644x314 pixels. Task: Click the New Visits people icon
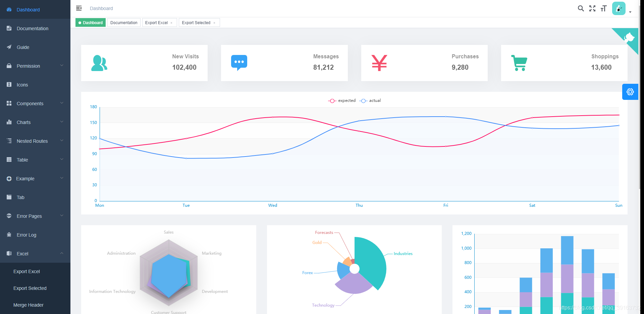pos(99,63)
